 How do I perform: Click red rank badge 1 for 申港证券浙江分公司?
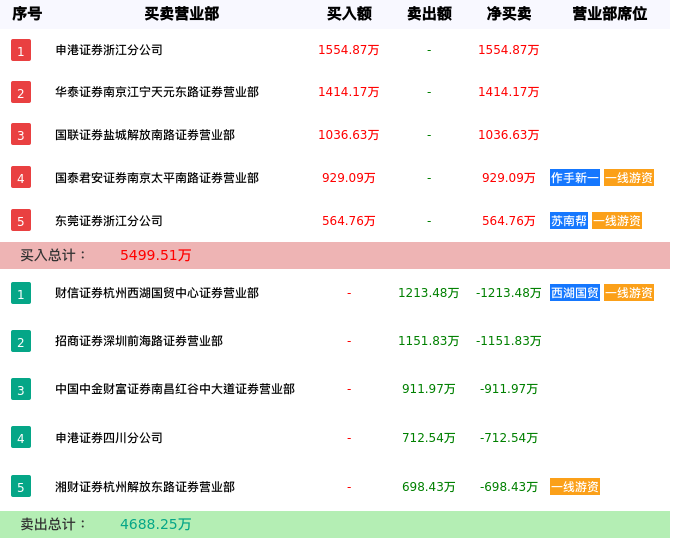click(x=21, y=50)
